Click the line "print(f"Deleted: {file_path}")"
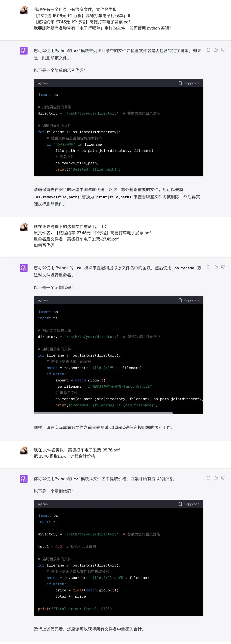The width and height of the screenshot is (231, 644). pos(88,169)
